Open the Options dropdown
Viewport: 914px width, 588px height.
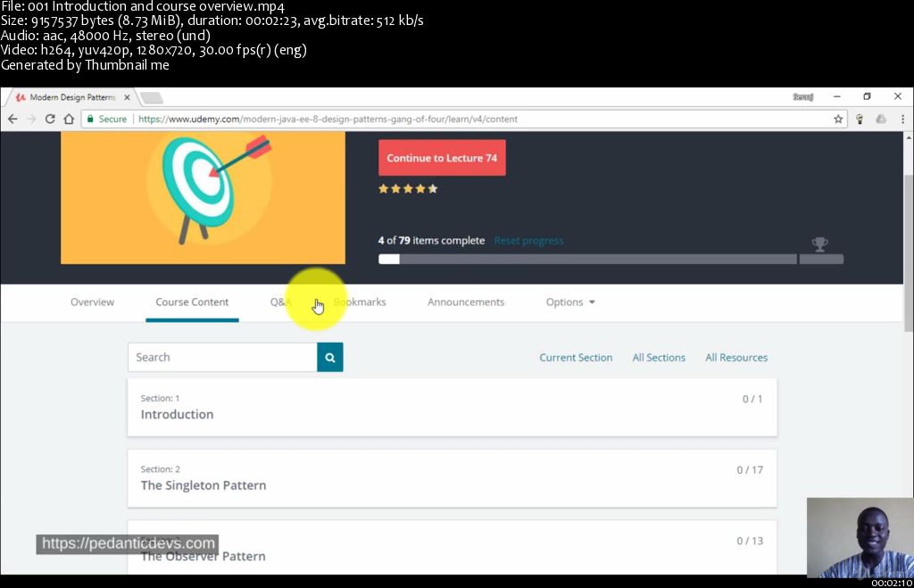pos(570,302)
